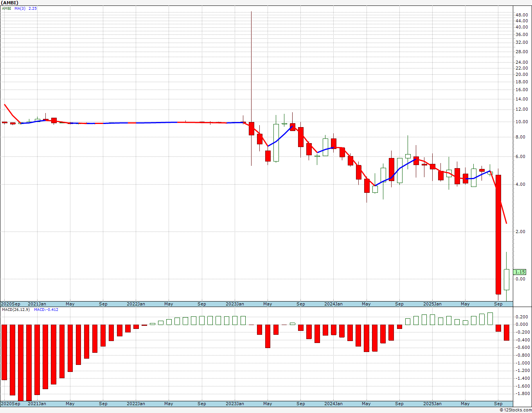
Task: Click the final hollow candle beside the 1.15 tag
Action: [507, 280]
